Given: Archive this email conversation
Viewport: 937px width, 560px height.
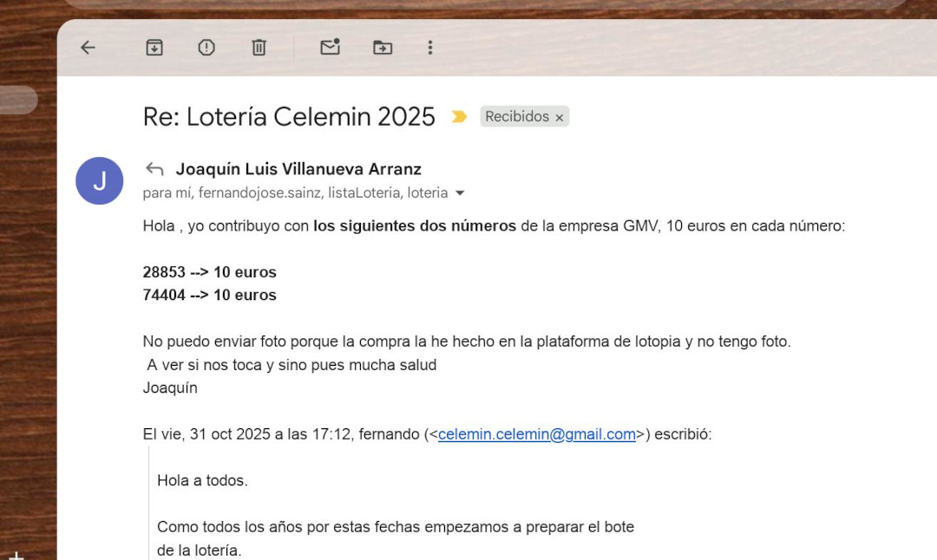Looking at the screenshot, I should 154,48.
